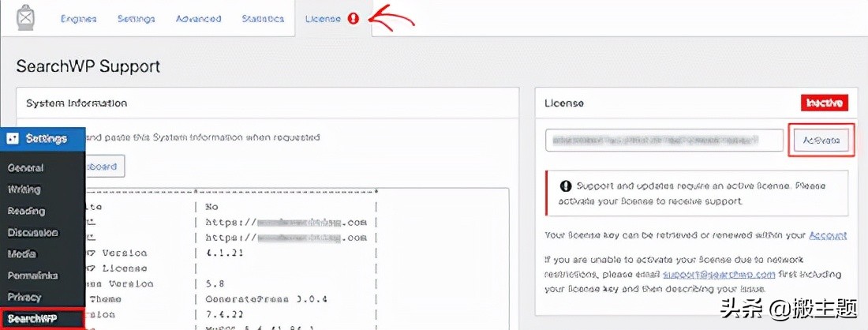
Task: Click the SearchWP Support page heading
Action: (88, 66)
